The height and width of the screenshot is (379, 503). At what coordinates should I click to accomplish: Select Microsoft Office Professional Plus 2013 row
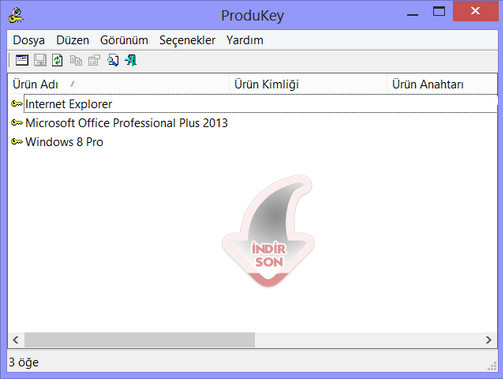(253, 123)
